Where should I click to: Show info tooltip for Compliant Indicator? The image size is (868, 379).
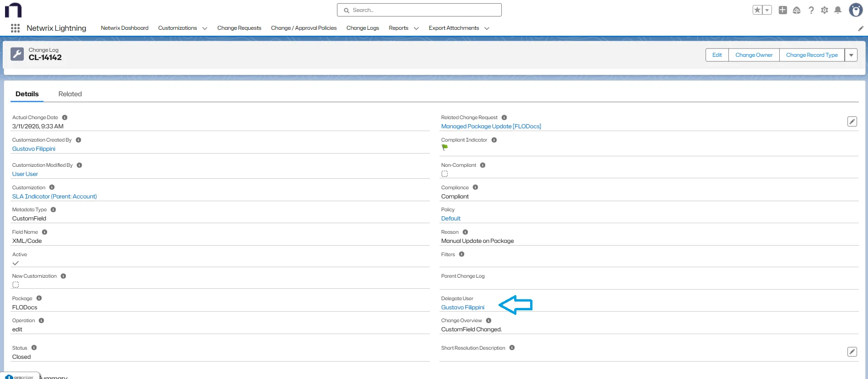point(494,140)
